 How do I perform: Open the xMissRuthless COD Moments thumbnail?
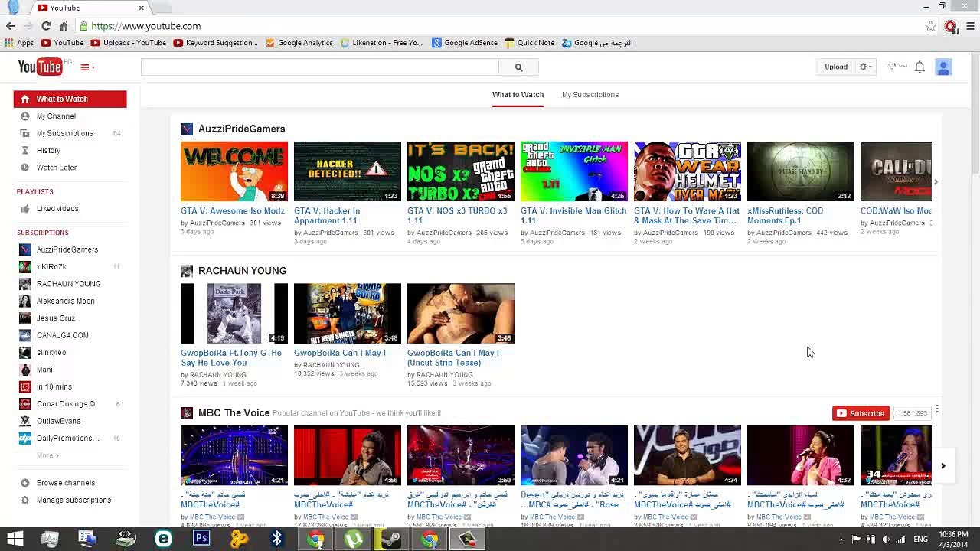click(x=801, y=171)
